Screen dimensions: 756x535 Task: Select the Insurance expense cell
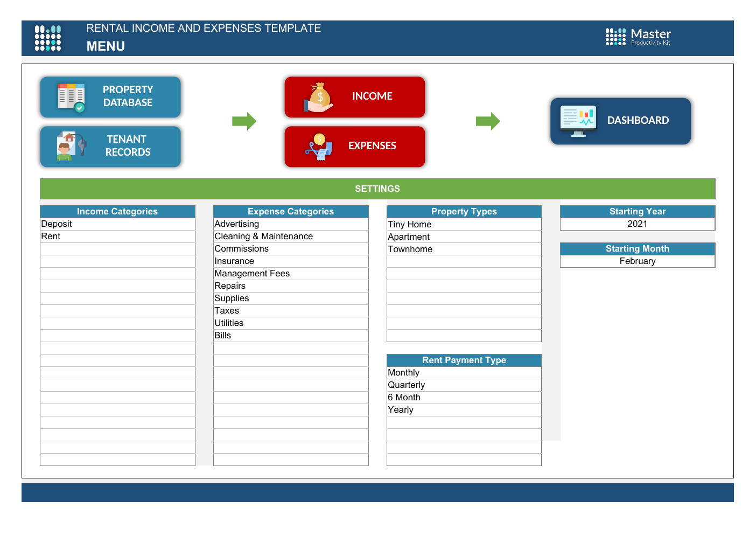click(291, 261)
